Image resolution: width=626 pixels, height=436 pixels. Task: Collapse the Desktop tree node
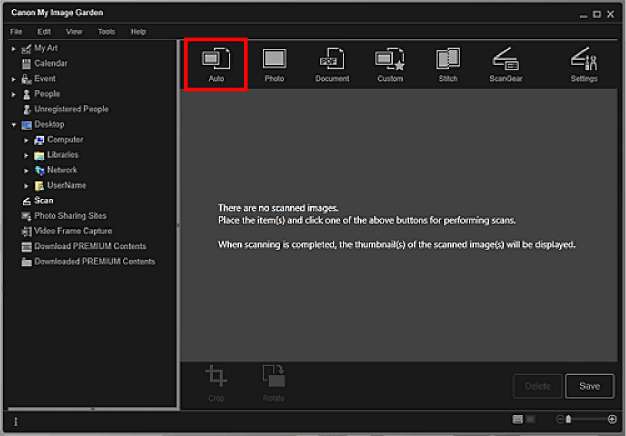coord(14,125)
